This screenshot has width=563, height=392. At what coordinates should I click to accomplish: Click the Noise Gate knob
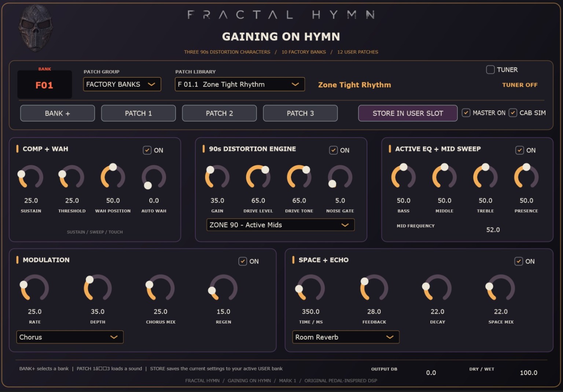340,177
